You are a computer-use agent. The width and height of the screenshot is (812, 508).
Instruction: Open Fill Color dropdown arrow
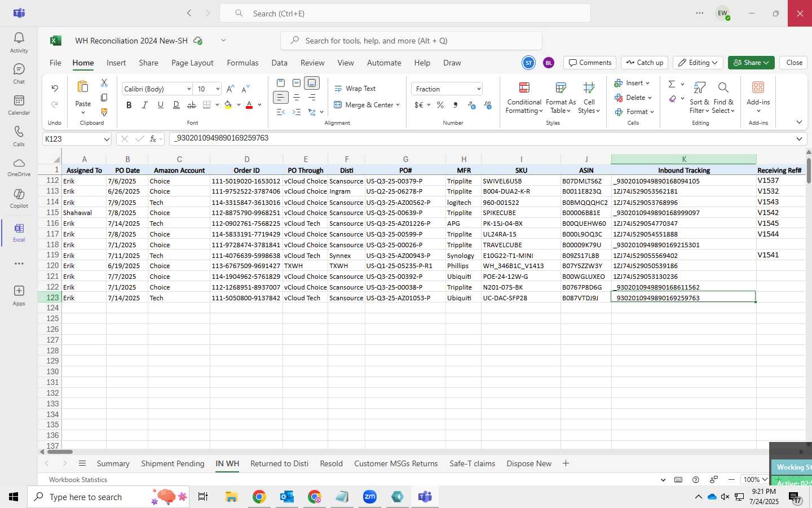tap(239, 105)
